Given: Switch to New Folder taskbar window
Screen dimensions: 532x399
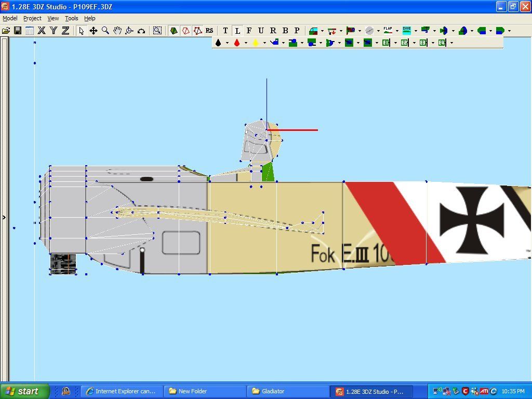Looking at the screenshot, I should (x=205, y=391).
